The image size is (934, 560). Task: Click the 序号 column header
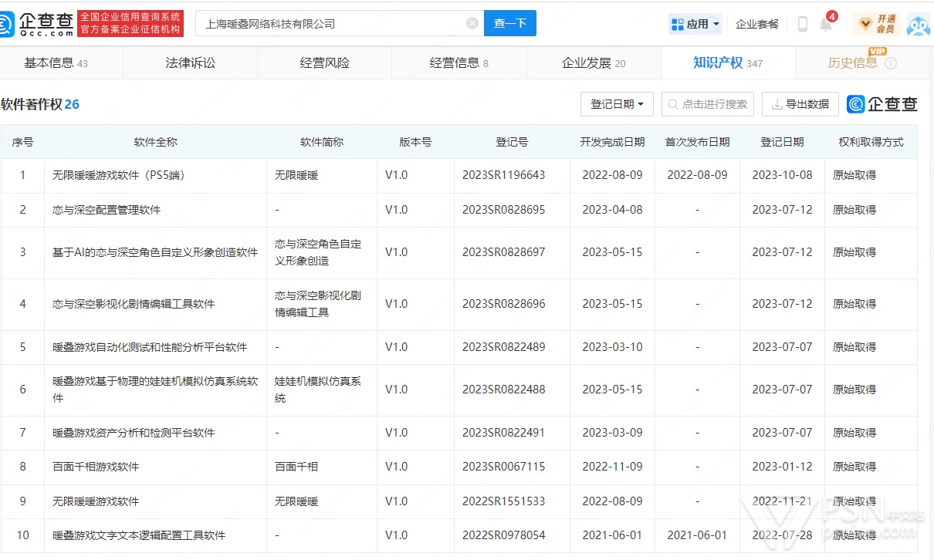click(22, 142)
